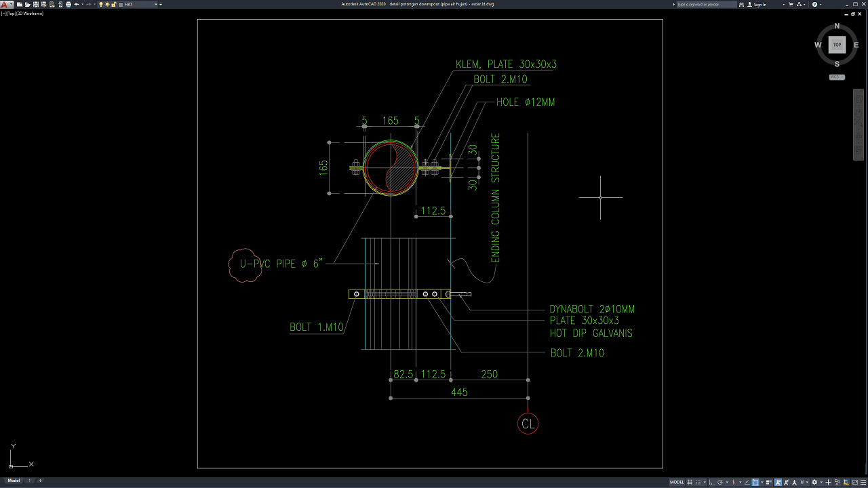Click the Undo arrow icon
The width and height of the screenshot is (868, 488).
coord(76,4)
